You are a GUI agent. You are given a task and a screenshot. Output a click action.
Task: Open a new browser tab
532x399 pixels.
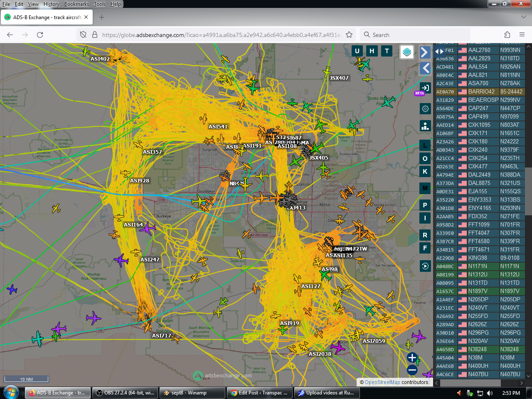pos(102,17)
